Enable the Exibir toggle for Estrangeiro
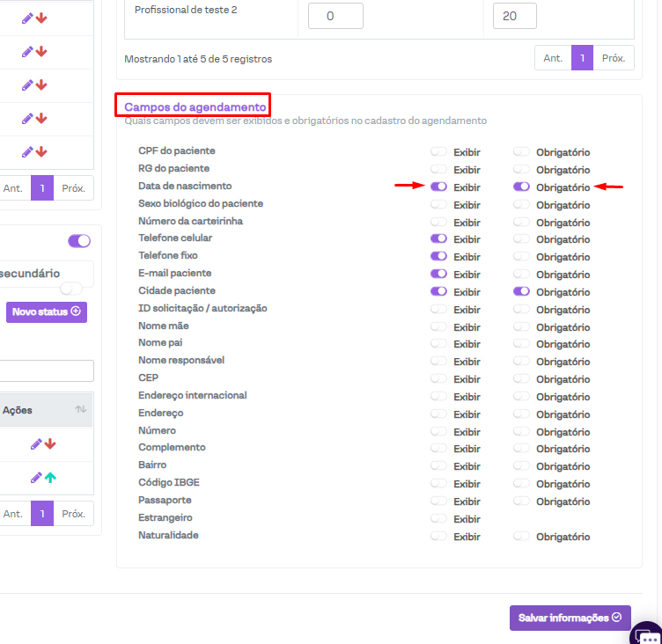662x644 pixels. coord(438,518)
